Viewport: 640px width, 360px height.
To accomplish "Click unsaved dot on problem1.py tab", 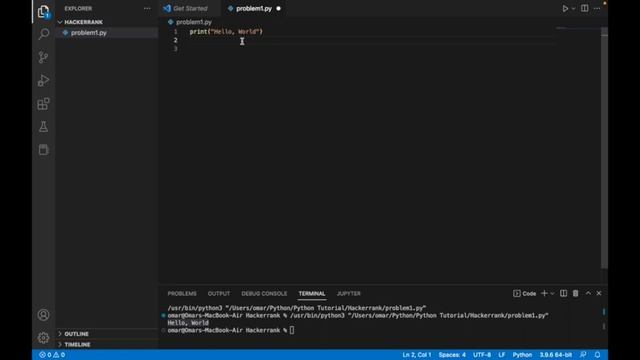I will coord(278,8).
